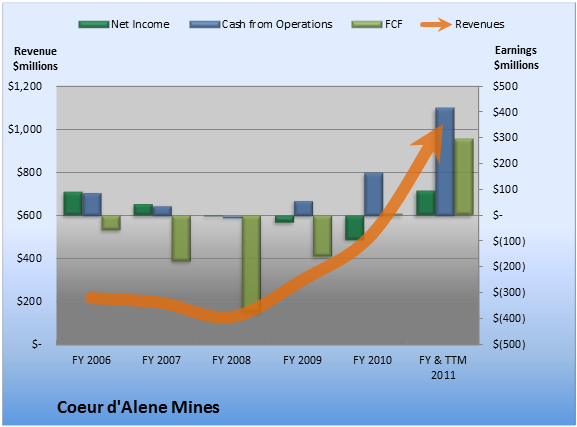
Task: Select the tall FY 2008 negative FCF bar
Action: pos(251,263)
